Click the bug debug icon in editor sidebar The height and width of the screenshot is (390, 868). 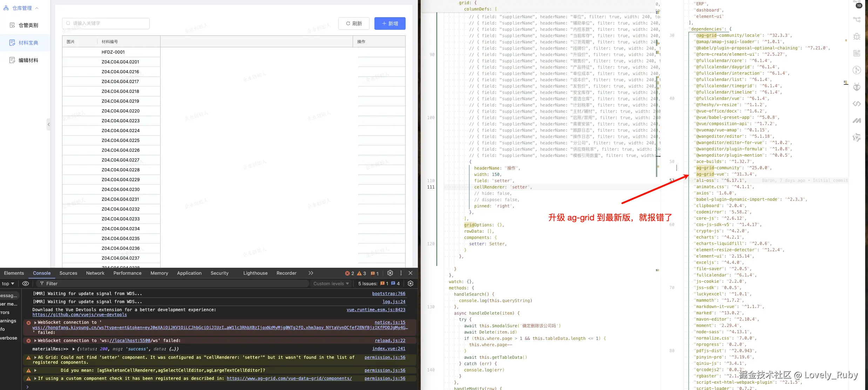point(857,36)
